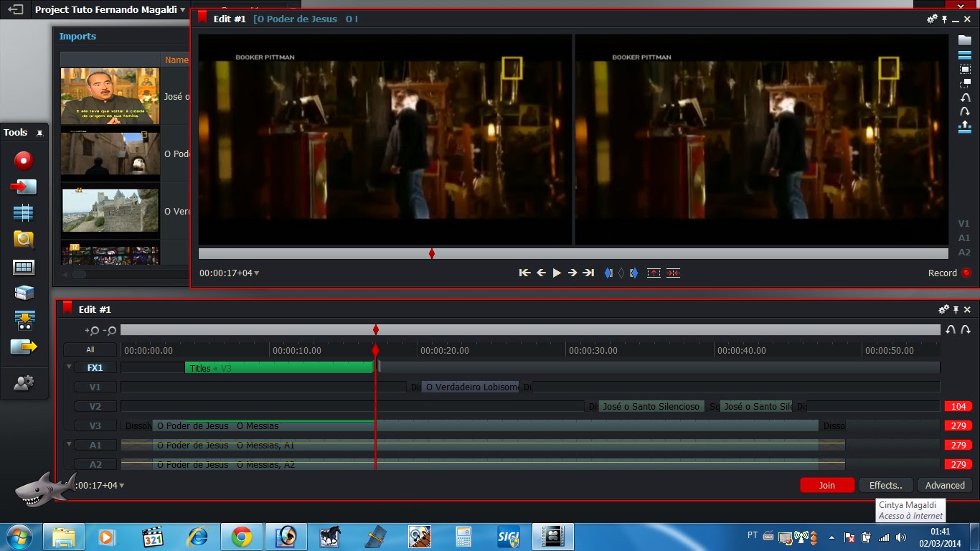Pin the timeline panel with the pushpin icon
The height and width of the screenshot is (551, 980).
(x=956, y=309)
